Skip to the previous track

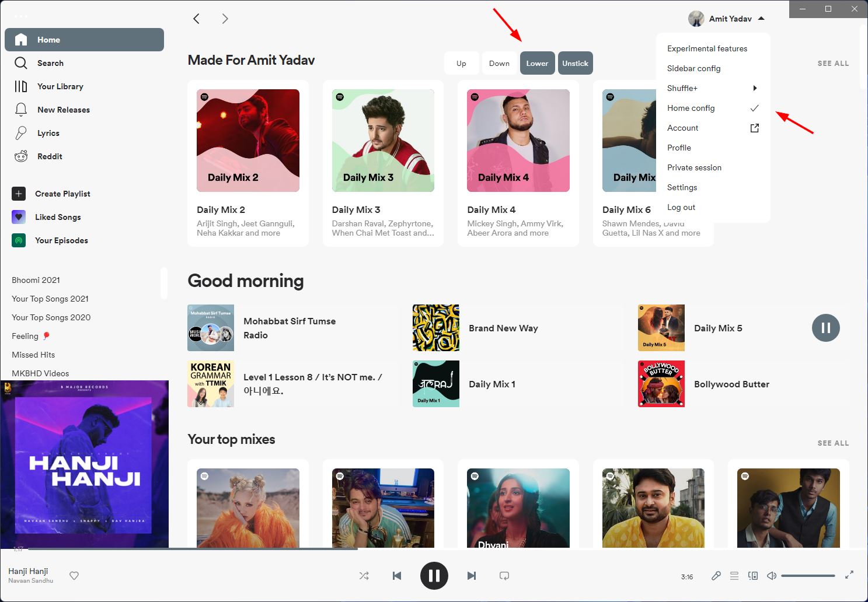[397, 576]
